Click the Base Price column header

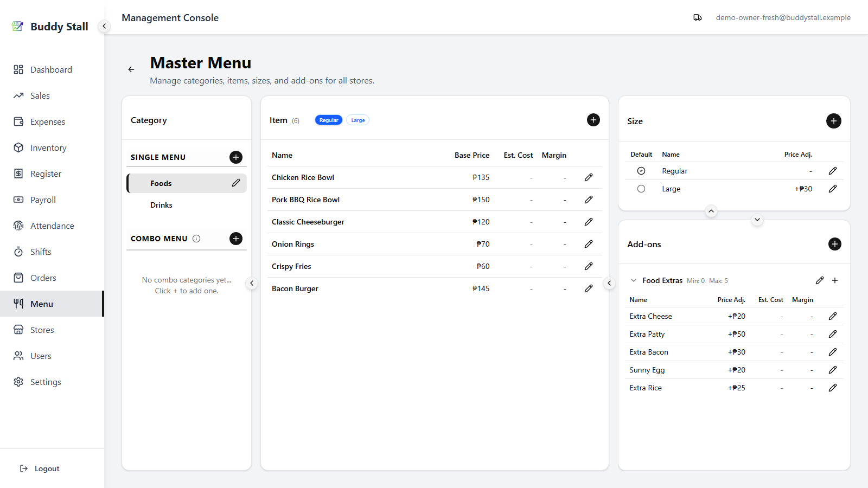coord(472,155)
